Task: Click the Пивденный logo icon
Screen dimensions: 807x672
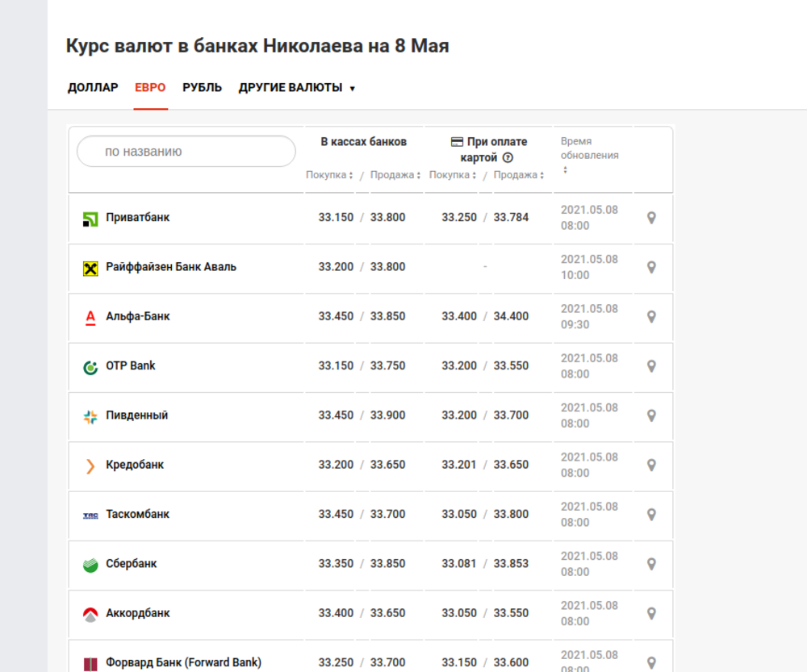Action: pos(90,417)
